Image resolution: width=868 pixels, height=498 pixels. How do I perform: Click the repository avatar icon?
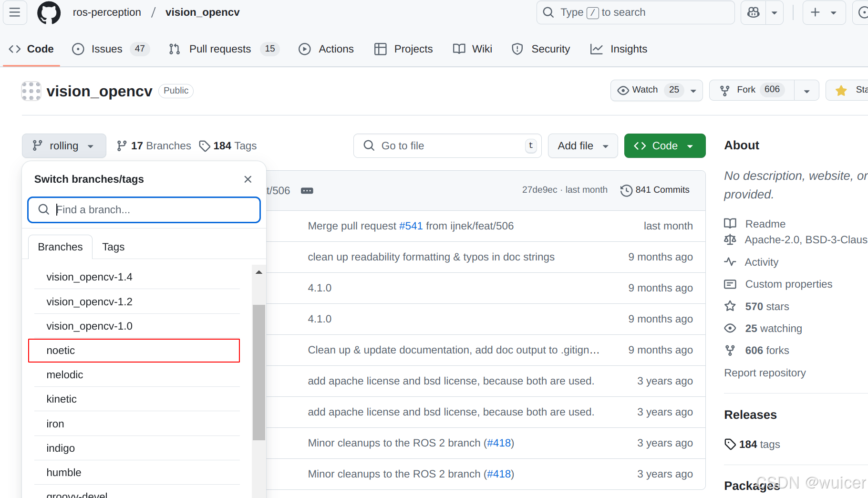(x=31, y=91)
